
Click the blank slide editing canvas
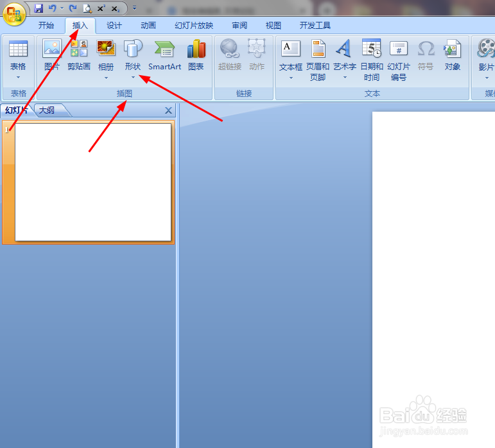point(433,280)
